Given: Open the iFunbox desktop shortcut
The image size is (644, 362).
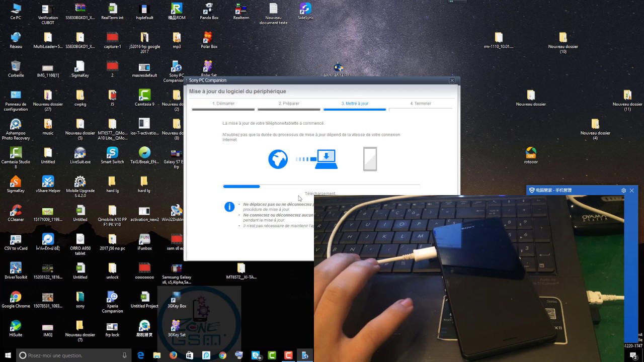Looking at the screenshot, I should click(144, 242).
